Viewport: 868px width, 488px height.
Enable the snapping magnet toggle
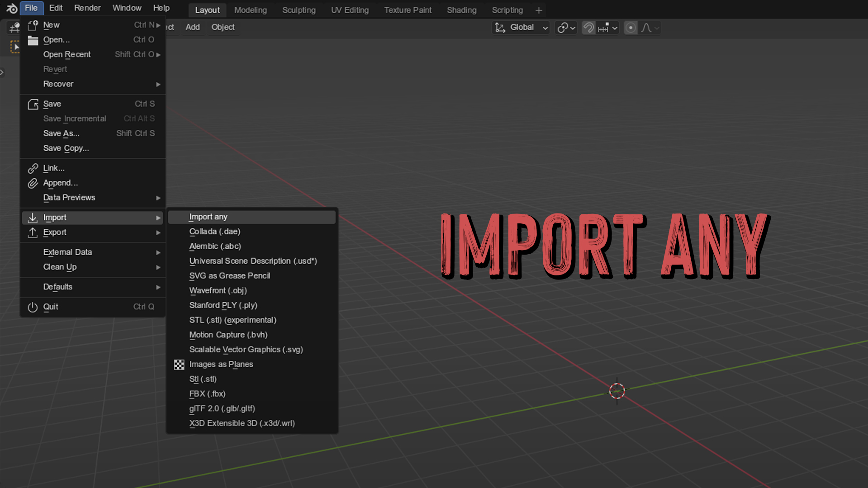[588, 28]
